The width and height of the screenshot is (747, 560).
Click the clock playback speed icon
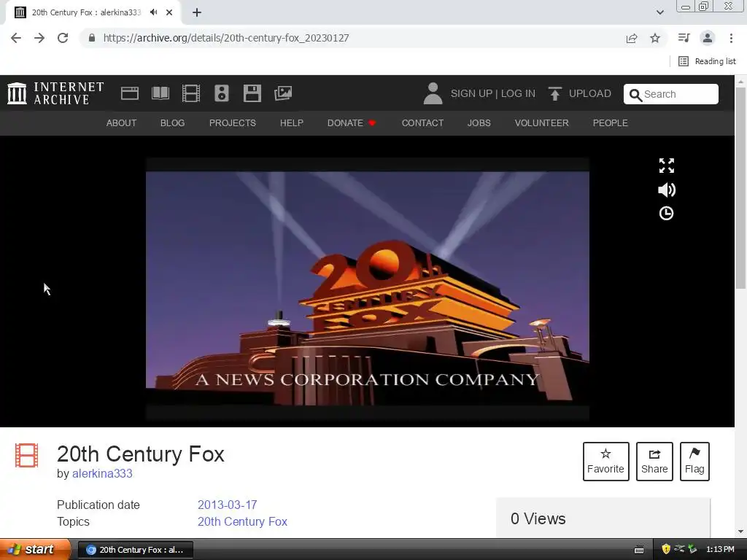[666, 214]
